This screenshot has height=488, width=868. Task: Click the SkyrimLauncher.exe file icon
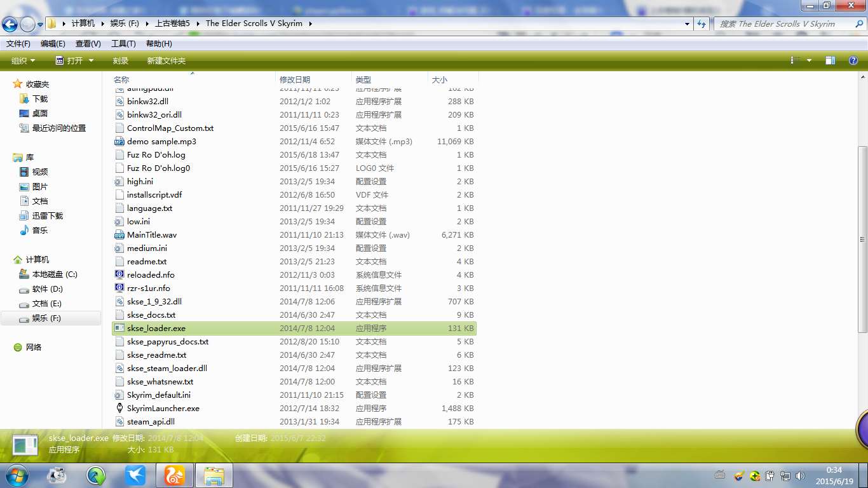coord(119,409)
